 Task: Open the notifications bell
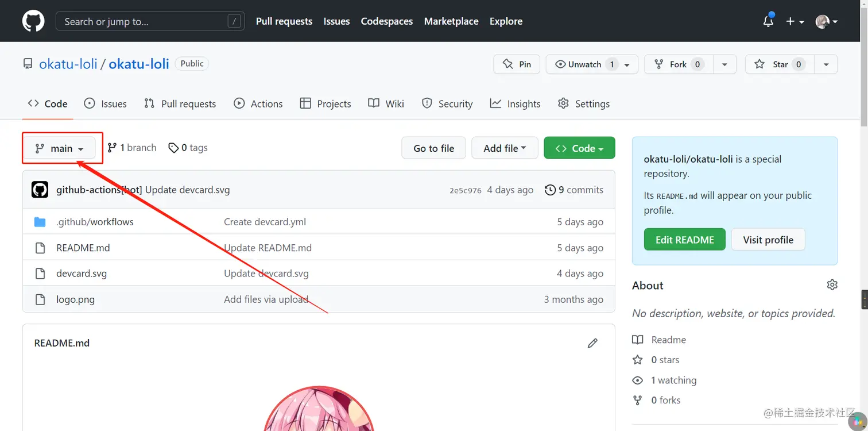click(x=768, y=21)
